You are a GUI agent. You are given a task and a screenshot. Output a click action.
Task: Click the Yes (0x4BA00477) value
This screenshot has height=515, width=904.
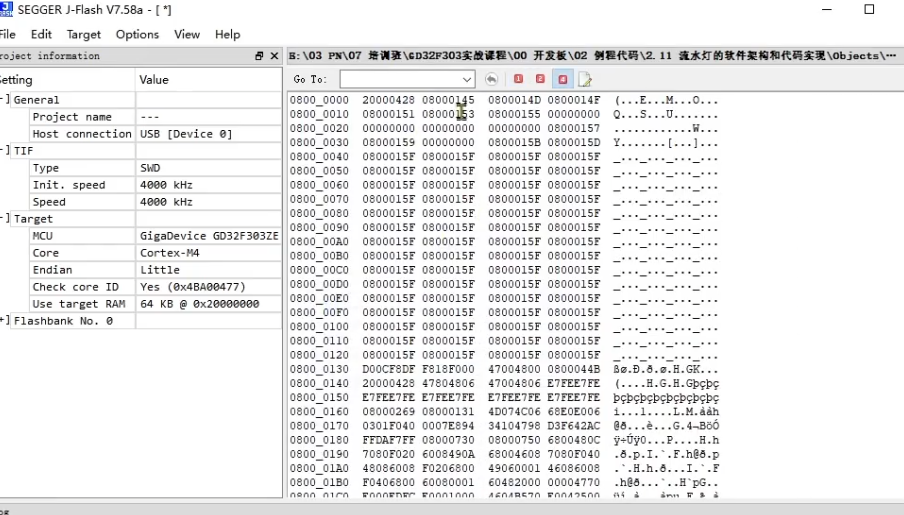[193, 287]
